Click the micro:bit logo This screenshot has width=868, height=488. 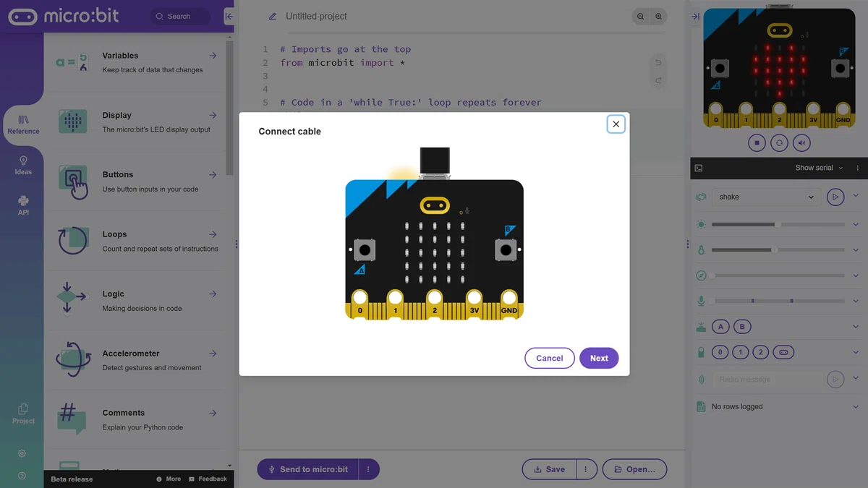pyautogui.click(x=64, y=16)
